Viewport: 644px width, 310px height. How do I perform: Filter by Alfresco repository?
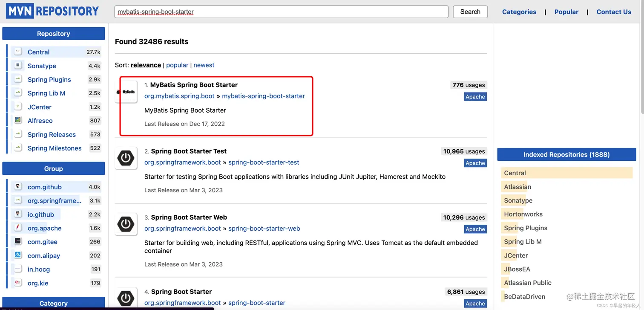coord(40,121)
